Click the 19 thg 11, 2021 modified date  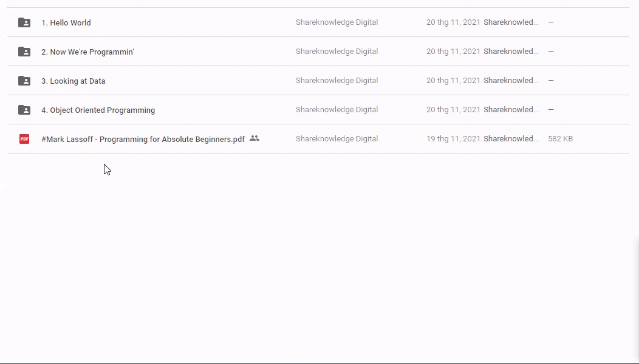click(453, 139)
